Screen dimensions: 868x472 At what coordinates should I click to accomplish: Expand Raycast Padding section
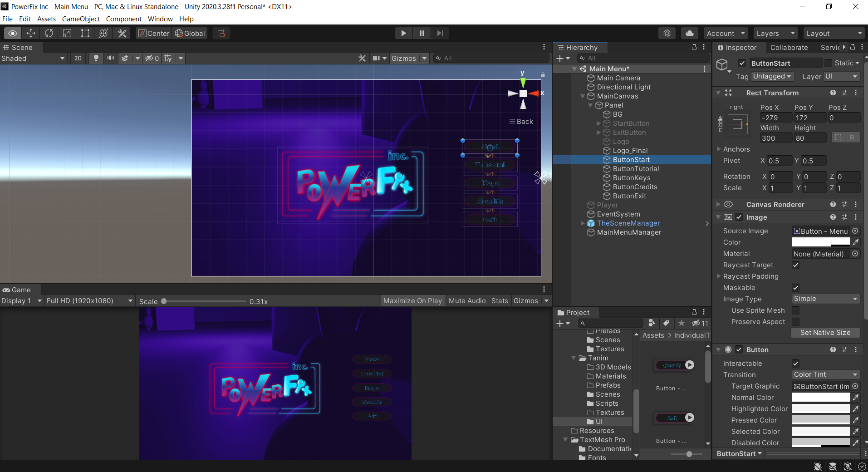(719, 276)
